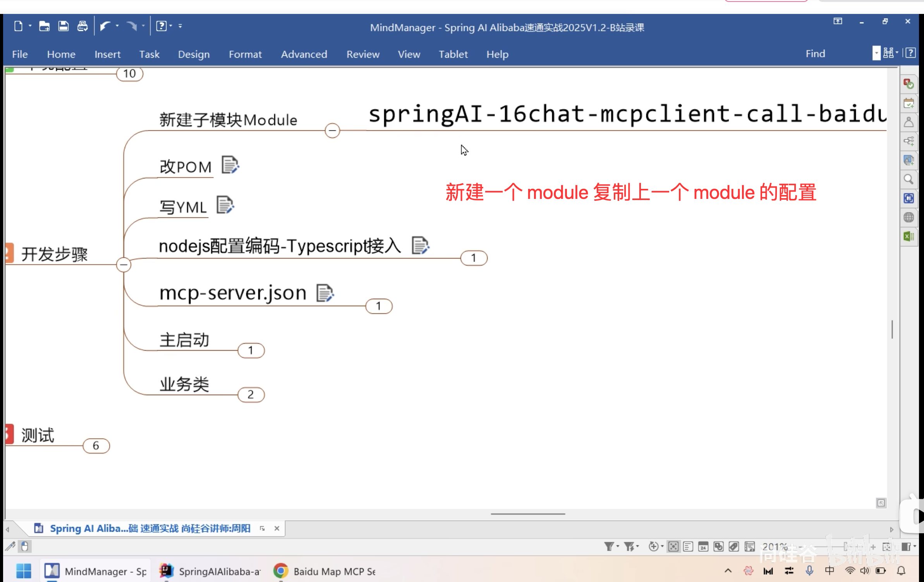The width and height of the screenshot is (924, 582).
Task: Collapse the 开发步骤 branch
Action: pos(124,265)
